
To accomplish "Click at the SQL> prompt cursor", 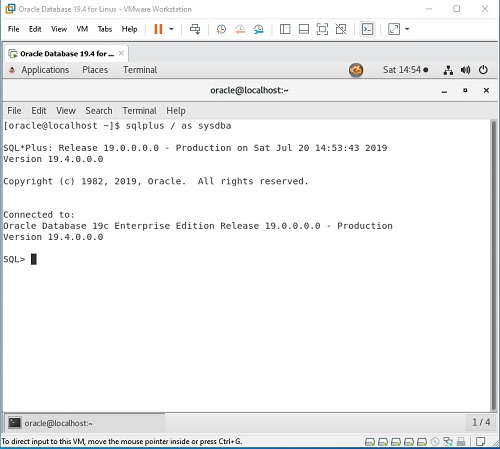I will [x=34, y=259].
